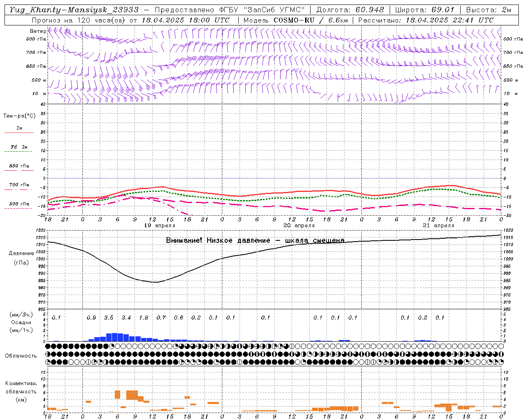Click the 1.8 precipitation value
The width and height of the screenshot is (525, 420).
[x=144, y=317]
